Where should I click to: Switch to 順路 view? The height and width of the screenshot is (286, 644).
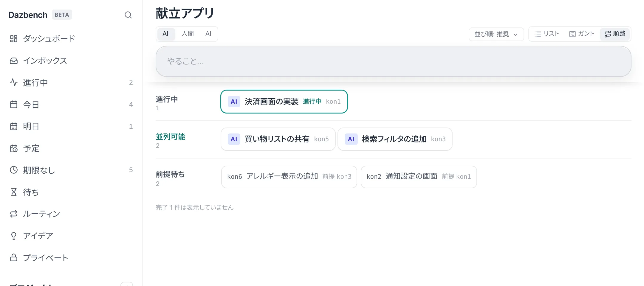click(x=615, y=34)
